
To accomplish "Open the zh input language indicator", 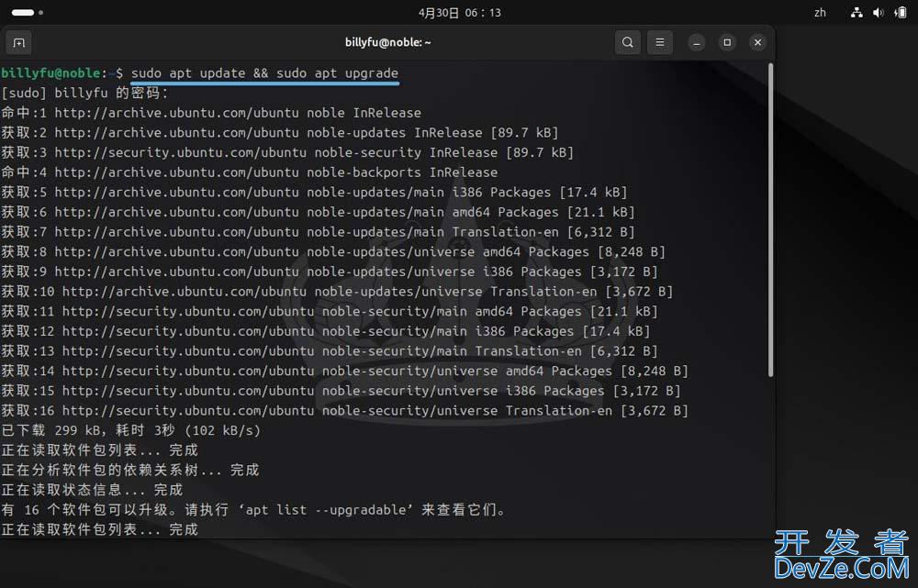I will (820, 12).
